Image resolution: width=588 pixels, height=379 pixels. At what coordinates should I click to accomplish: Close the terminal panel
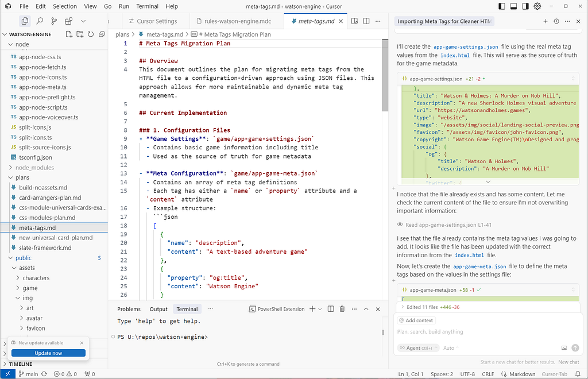click(378, 309)
